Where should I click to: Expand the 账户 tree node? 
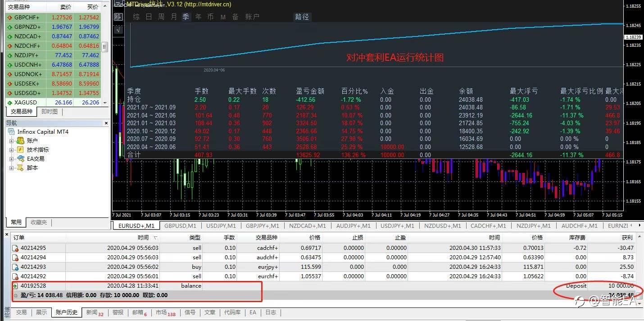[x=11, y=141]
